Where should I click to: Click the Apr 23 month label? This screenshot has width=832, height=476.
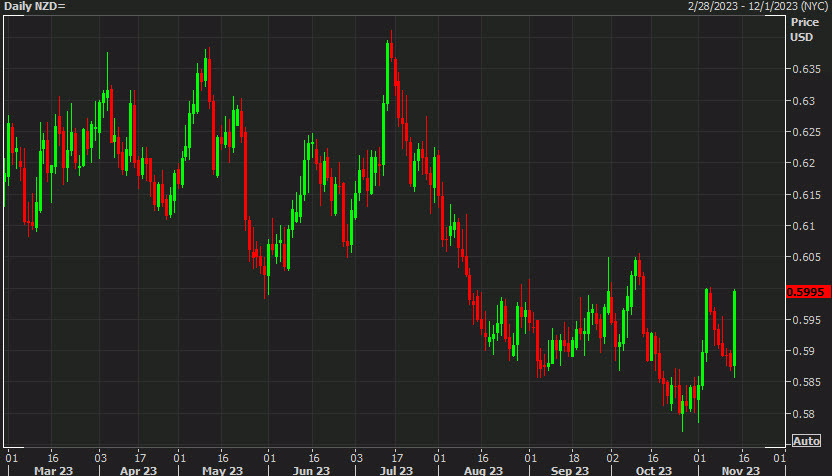(x=138, y=471)
